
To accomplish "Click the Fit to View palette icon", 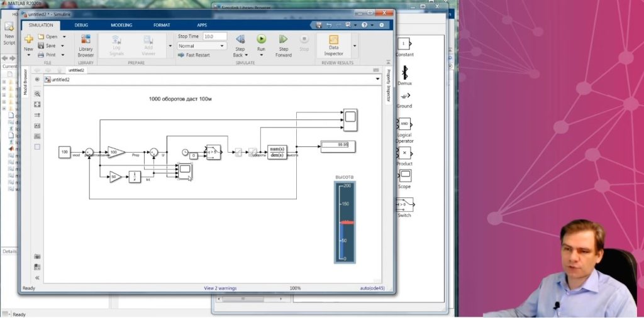I will pyautogui.click(x=37, y=104).
